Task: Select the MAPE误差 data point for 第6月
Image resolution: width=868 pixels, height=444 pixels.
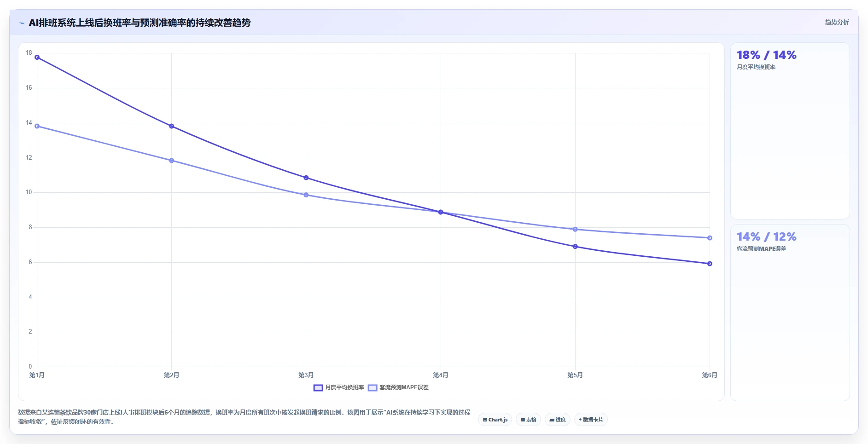Action: click(710, 238)
